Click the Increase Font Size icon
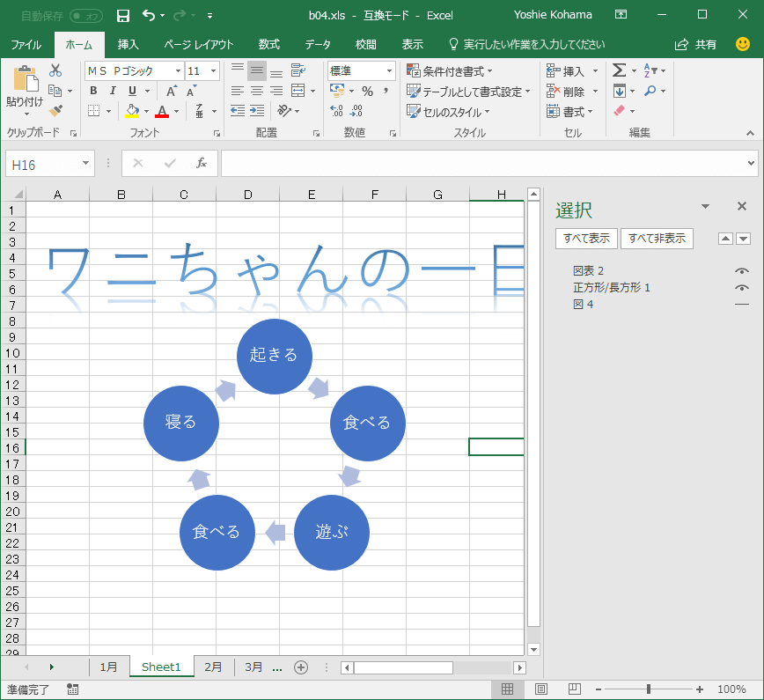The image size is (764, 700). [x=172, y=92]
